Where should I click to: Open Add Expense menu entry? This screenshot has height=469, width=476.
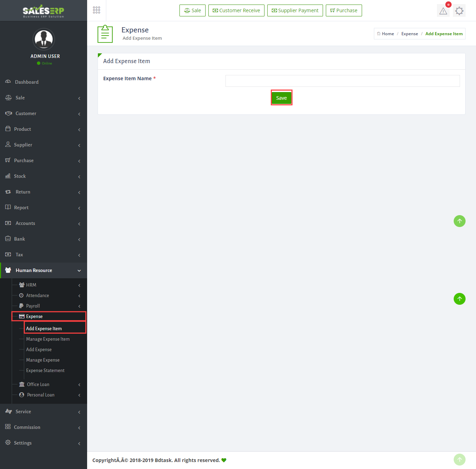39,349
